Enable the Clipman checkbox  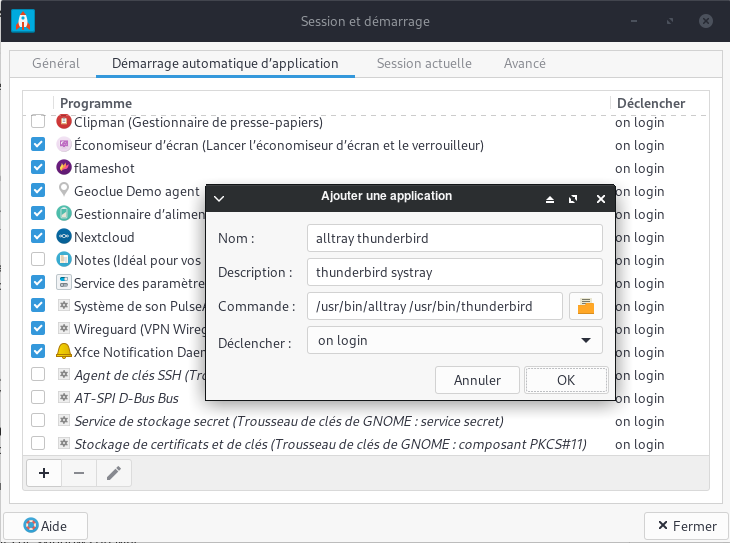coord(38,122)
